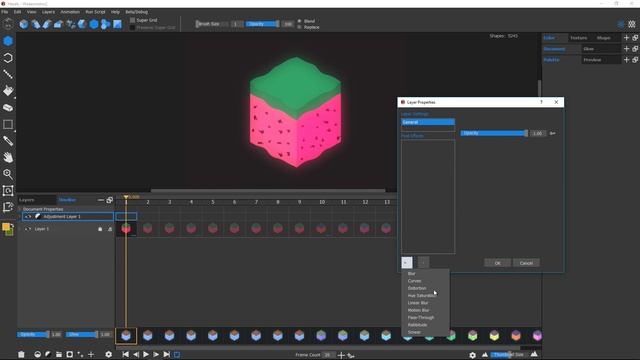Viewport: 640px width, 360px height.
Task: Jump to last frame playback button
Action: pos(167,354)
